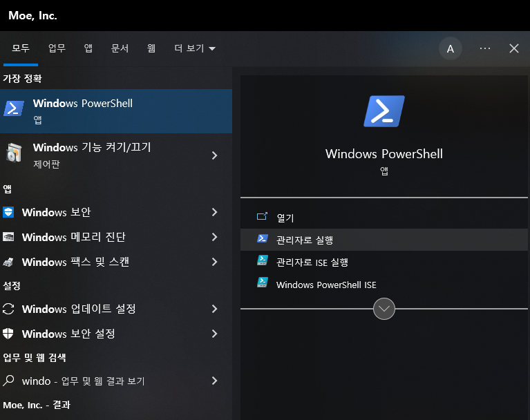The image size is (530, 420).
Task: Open the Windows 팩스 및 스캔 result
Action: pyautogui.click(x=116, y=262)
